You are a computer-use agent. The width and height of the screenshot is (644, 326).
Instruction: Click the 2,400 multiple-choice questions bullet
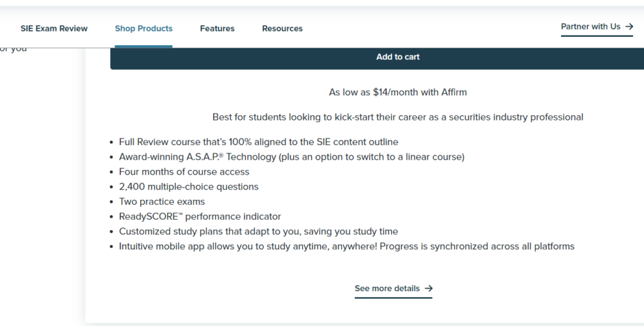[x=189, y=187]
